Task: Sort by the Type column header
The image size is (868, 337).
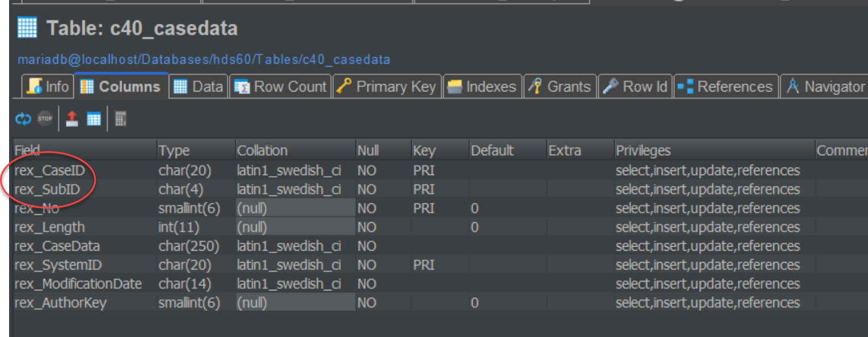Action: point(196,150)
